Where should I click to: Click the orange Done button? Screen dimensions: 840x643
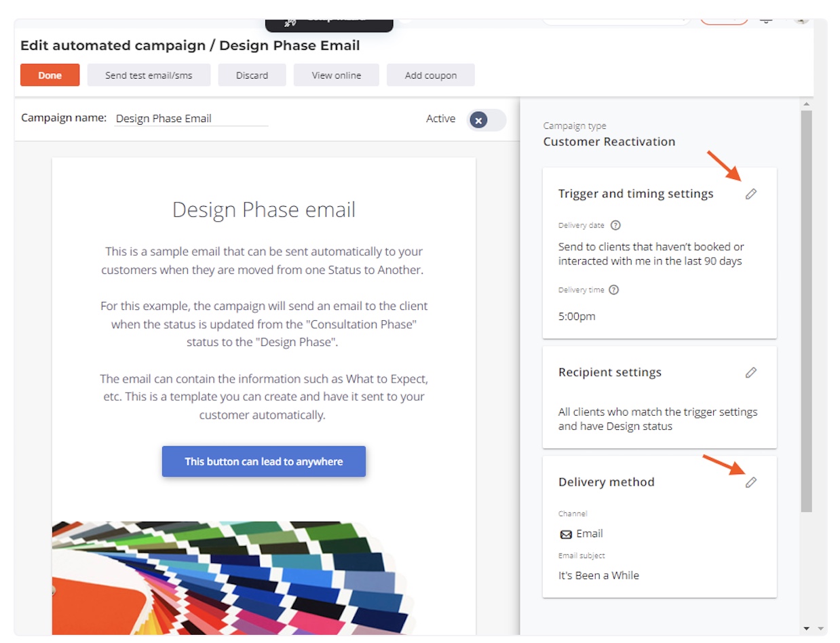click(x=50, y=75)
